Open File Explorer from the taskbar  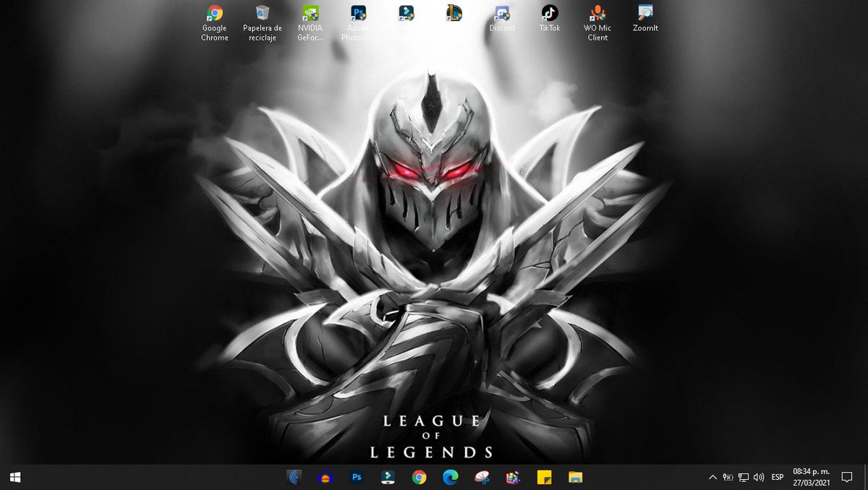[575, 477]
